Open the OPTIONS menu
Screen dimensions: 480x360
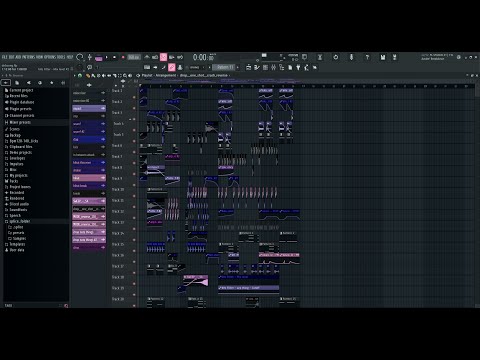(x=50, y=57)
